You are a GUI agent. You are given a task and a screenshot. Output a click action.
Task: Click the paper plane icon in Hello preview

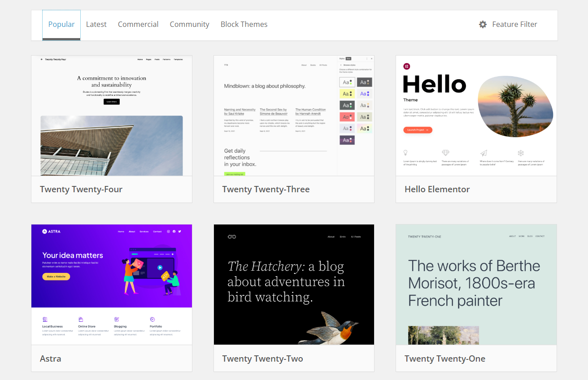483,153
